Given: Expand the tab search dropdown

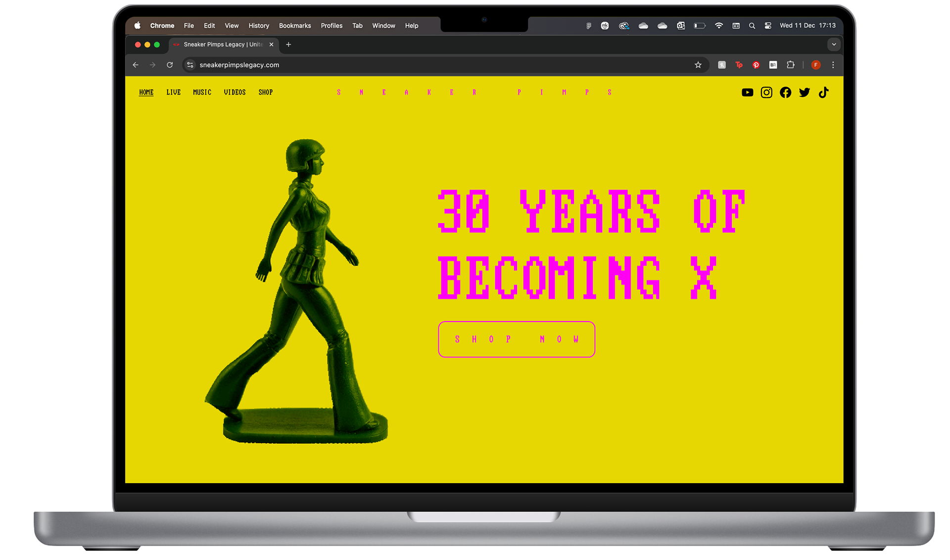Looking at the screenshot, I should point(834,45).
